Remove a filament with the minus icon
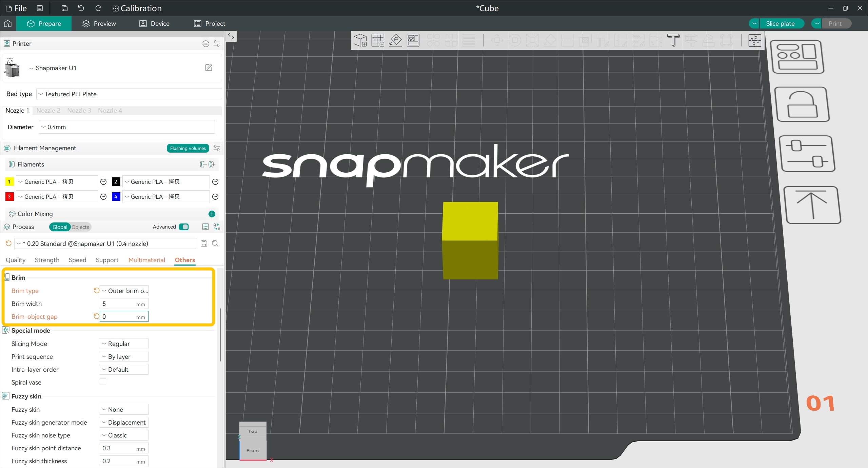 click(x=203, y=164)
